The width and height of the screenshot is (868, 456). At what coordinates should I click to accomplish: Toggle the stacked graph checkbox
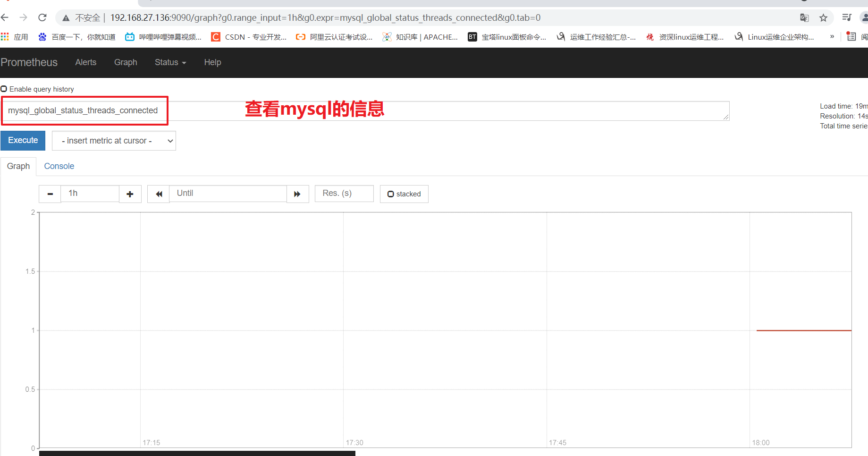click(391, 194)
